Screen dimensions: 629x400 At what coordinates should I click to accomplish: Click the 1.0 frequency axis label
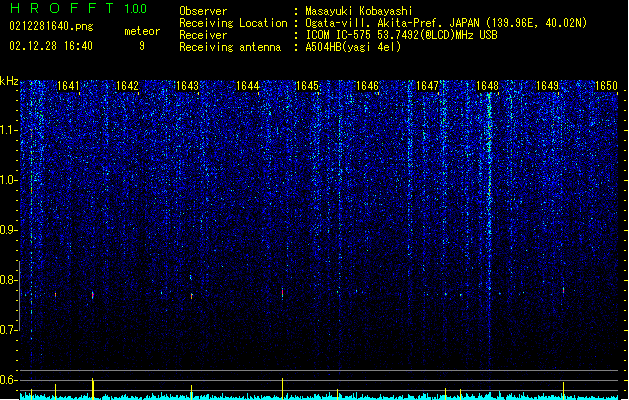click(x=9, y=180)
